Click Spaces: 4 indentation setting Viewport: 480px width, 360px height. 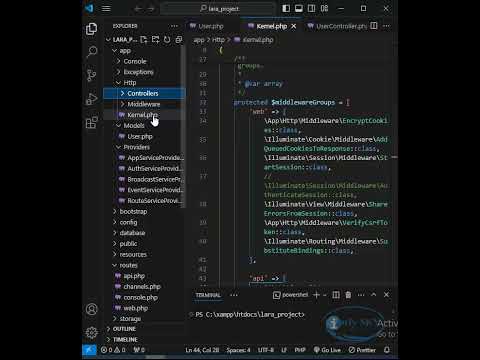click(x=238, y=350)
